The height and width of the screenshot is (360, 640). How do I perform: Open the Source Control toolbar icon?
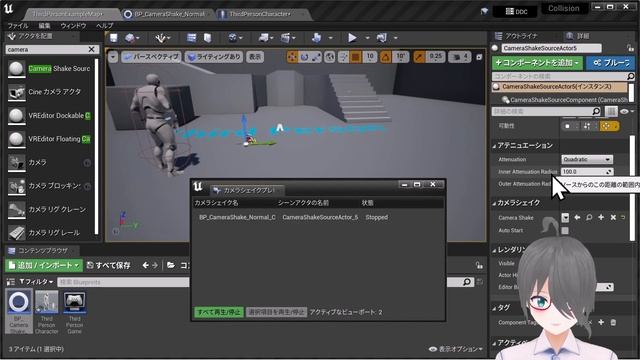tap(130, 38)
